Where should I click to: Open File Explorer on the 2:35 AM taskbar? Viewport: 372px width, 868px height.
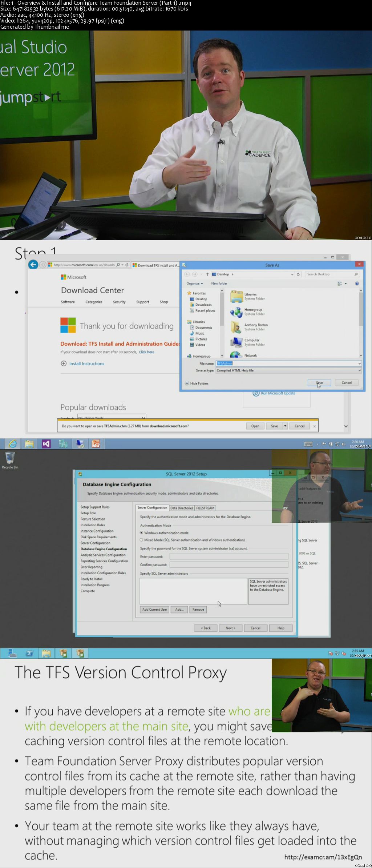(x=46, y=653)
